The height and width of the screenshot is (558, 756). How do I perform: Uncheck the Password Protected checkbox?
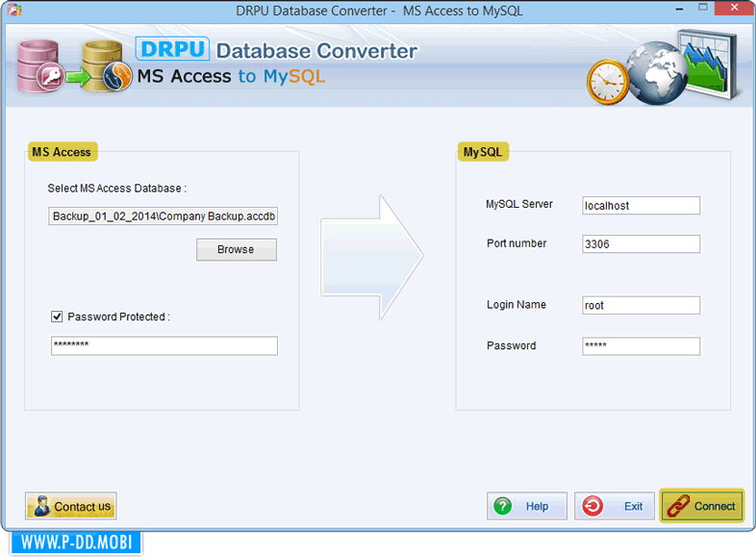pos(57,317)
